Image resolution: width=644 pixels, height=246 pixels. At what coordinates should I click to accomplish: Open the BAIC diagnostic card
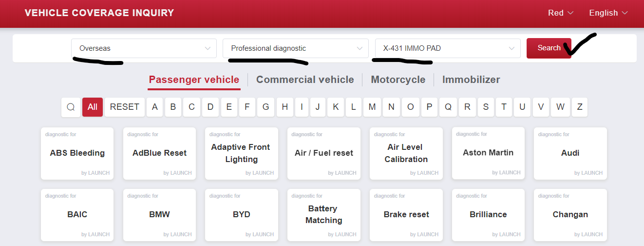(x=77, y=215)
